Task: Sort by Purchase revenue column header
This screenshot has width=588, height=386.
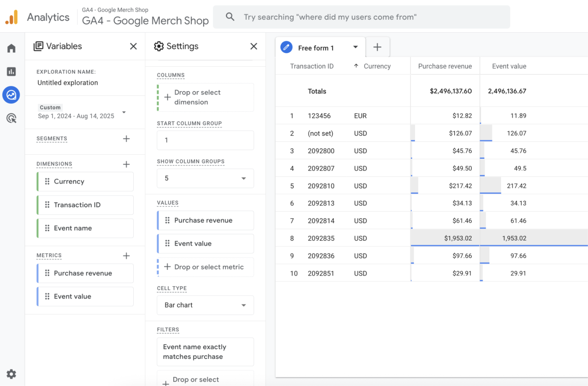Action: click(x=445, y=66)
